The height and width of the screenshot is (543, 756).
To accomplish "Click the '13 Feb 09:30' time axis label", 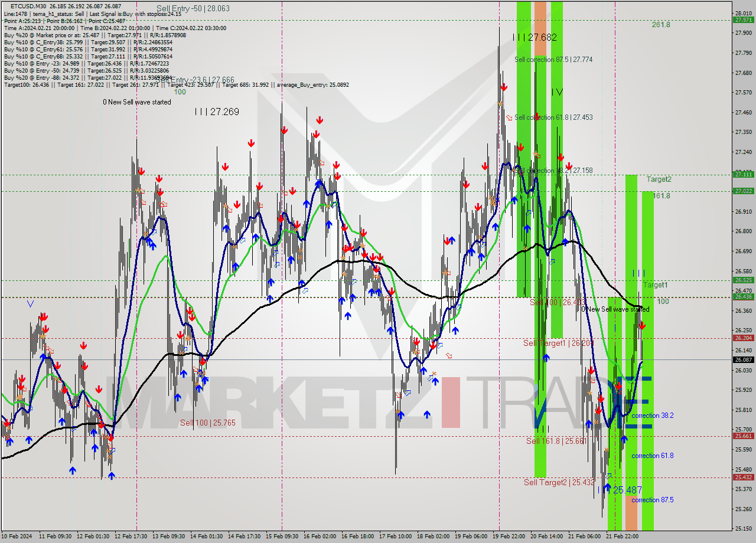I will pyautogui.click(x=168, y=537).
